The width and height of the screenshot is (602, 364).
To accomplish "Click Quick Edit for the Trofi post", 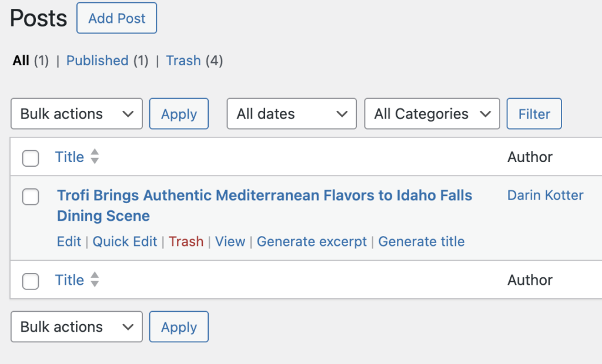I will point(125,241).
